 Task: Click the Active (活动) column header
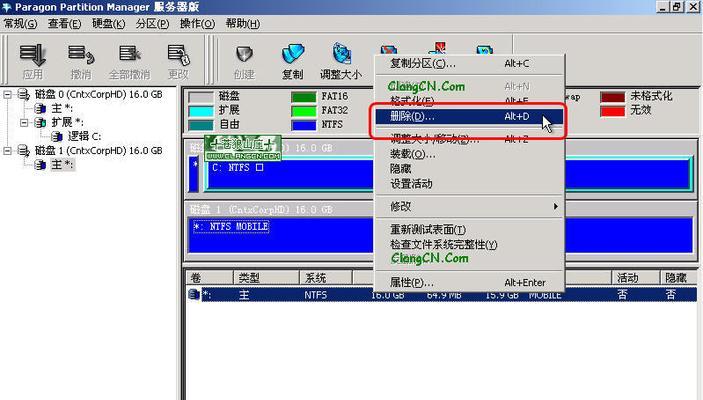[635, 278]
